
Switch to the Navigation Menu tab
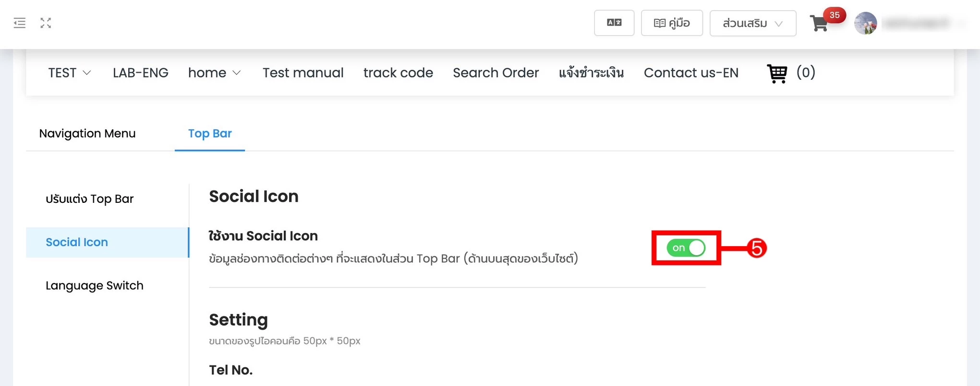pos(87,133)
